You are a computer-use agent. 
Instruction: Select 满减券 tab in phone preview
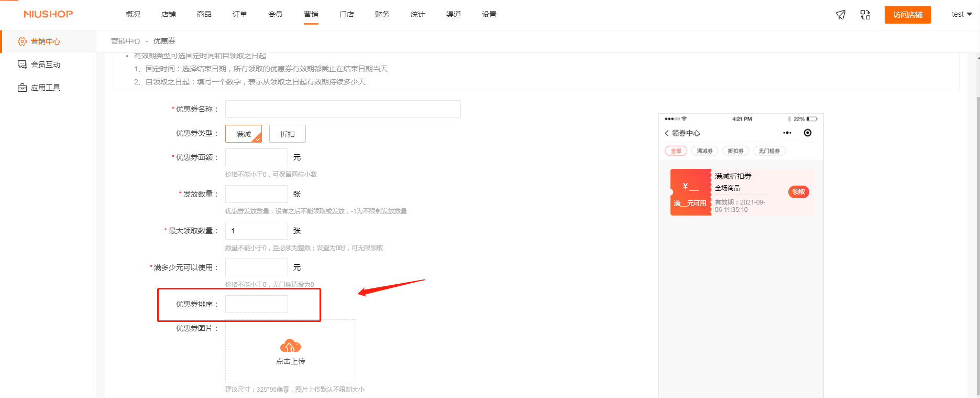pos(705,151)
